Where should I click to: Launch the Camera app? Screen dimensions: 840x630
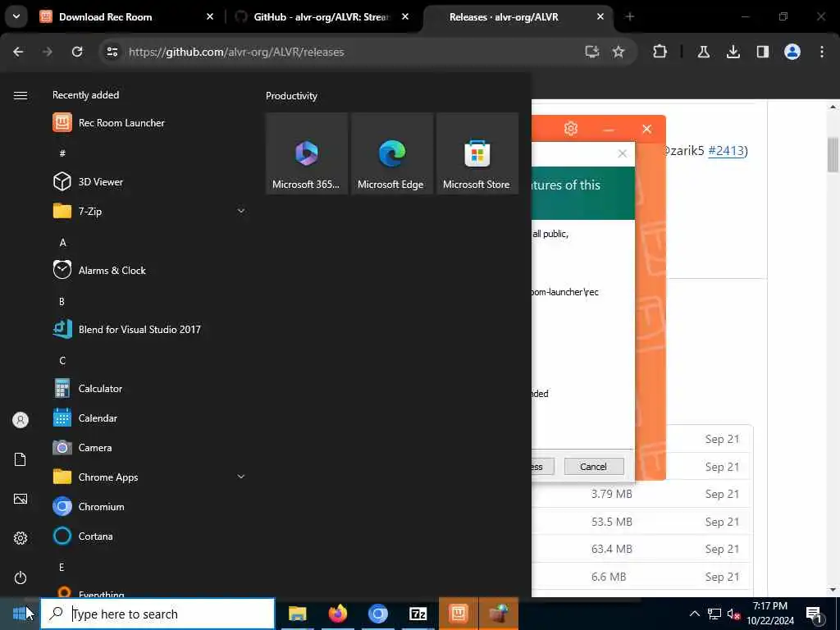[83, 447]
